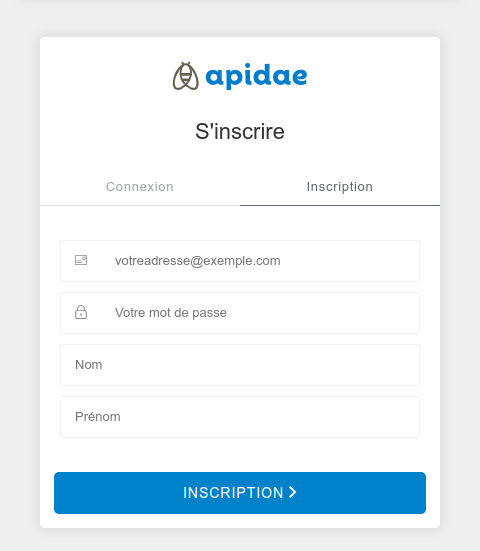
Task: Click the Nom placeholder text
Action: coord(89,365)
